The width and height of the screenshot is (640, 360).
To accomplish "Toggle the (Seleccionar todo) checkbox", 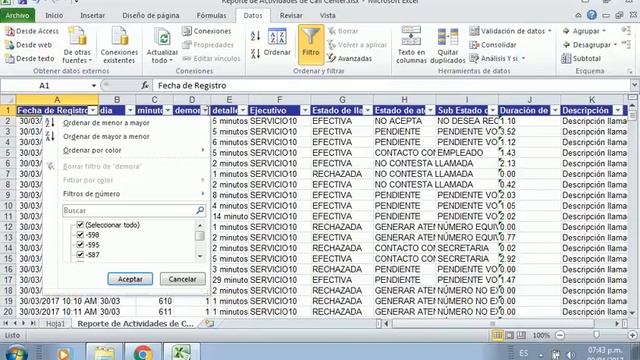I will tap(80, 225).
